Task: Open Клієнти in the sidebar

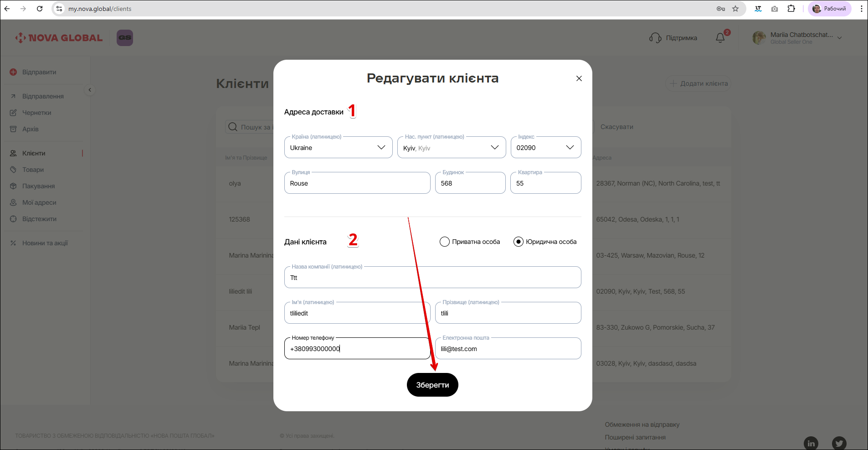Action: click(28, 153)
